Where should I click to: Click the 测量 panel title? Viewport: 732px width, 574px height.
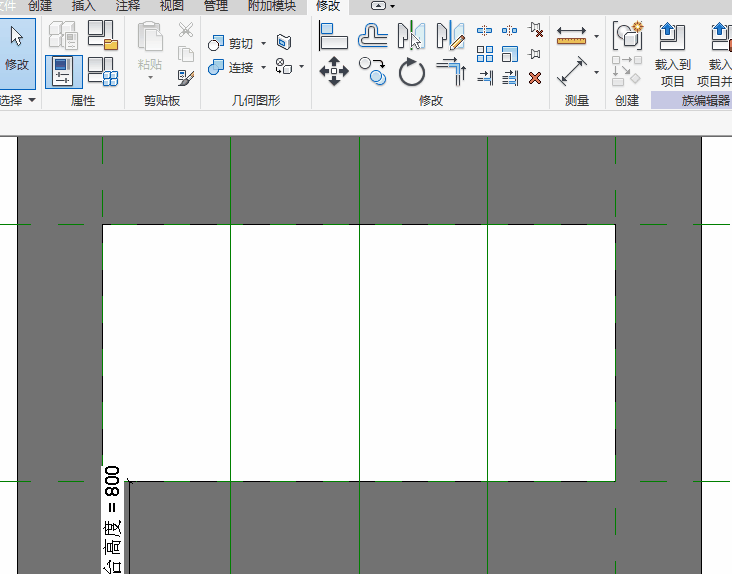(x=577, y=100)
